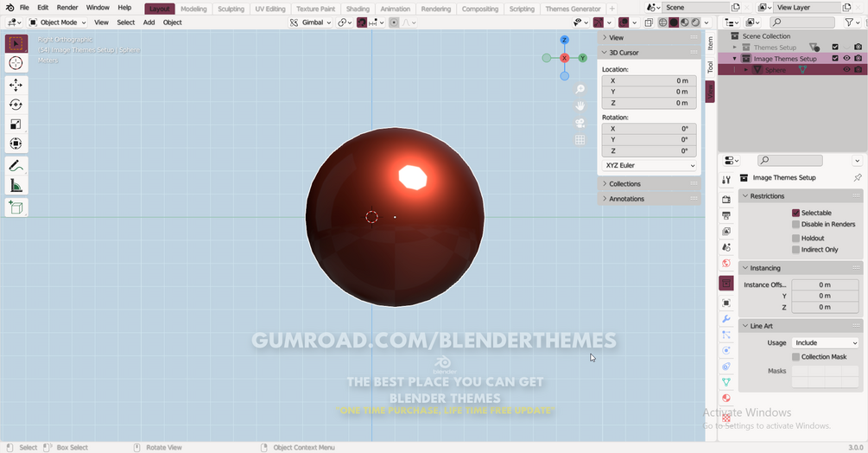Toggle Themes Setup collection exclude checkbox
868x453 pixels.
835,47
